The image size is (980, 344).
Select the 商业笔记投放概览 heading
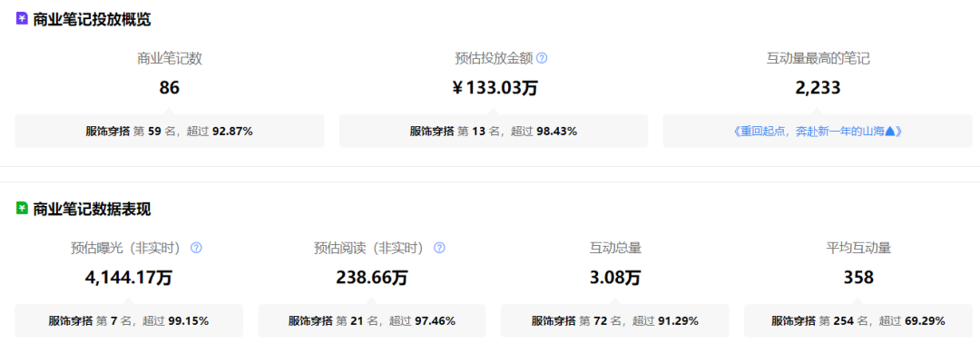[92, 19]
